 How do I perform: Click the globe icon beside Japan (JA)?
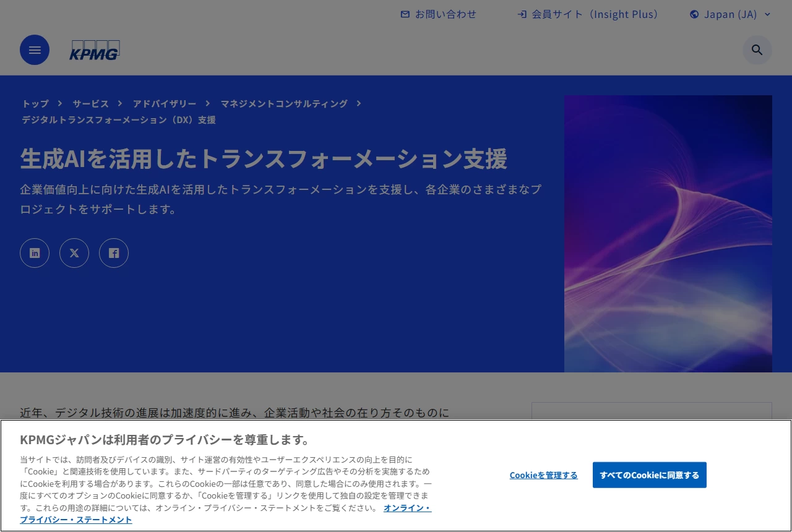694,14
